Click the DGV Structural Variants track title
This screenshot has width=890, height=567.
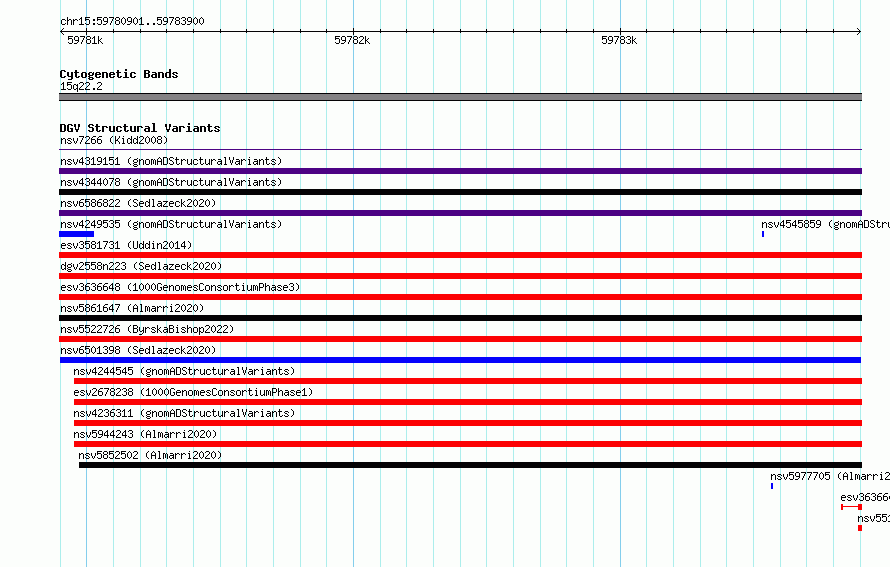pyautogui.click(x=140, y=128)
